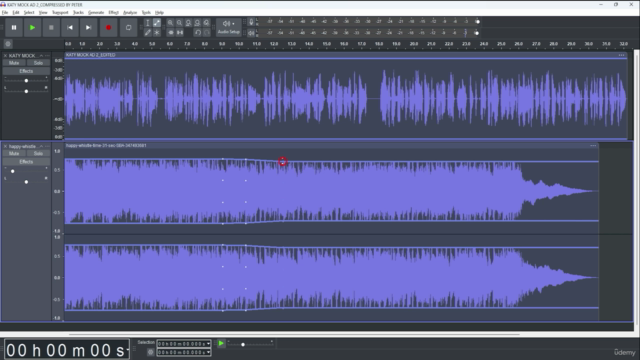Select the Selection (I-beam) tool
Screen dimensions: 640x360
(x=148, y=23)
